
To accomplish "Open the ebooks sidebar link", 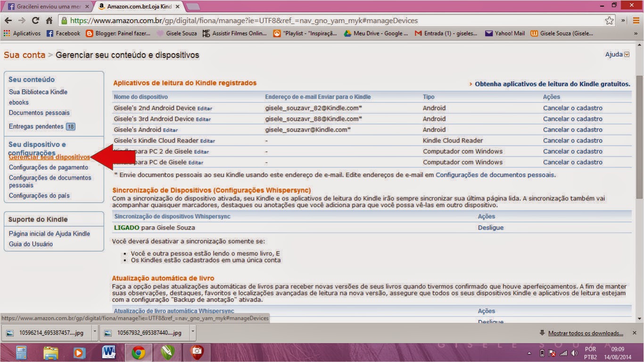I will point(19,102).
